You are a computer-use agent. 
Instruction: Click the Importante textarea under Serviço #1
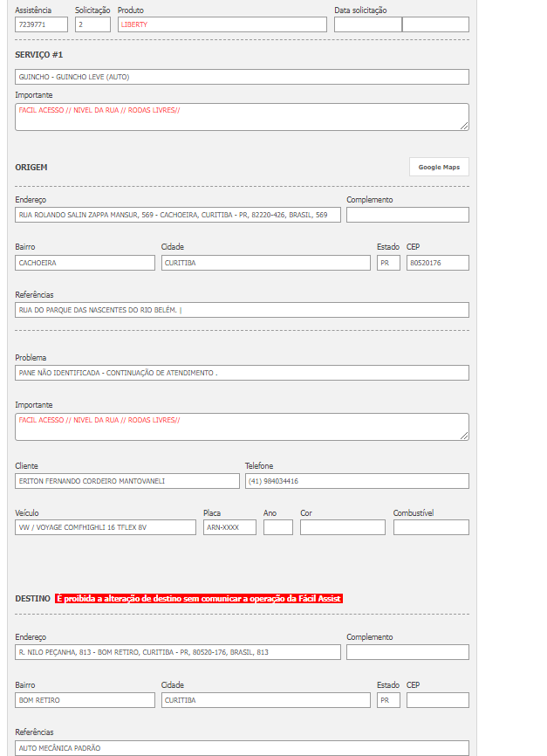(242, 117)
